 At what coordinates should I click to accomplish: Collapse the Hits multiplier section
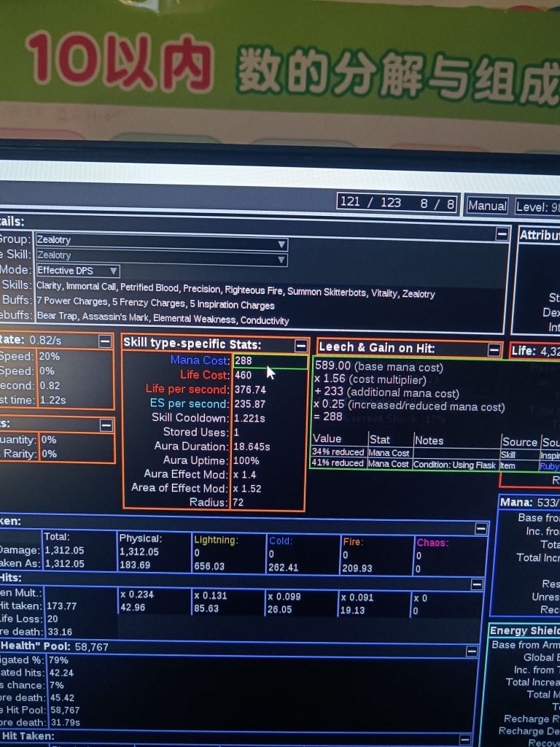(x=476, y=584)
